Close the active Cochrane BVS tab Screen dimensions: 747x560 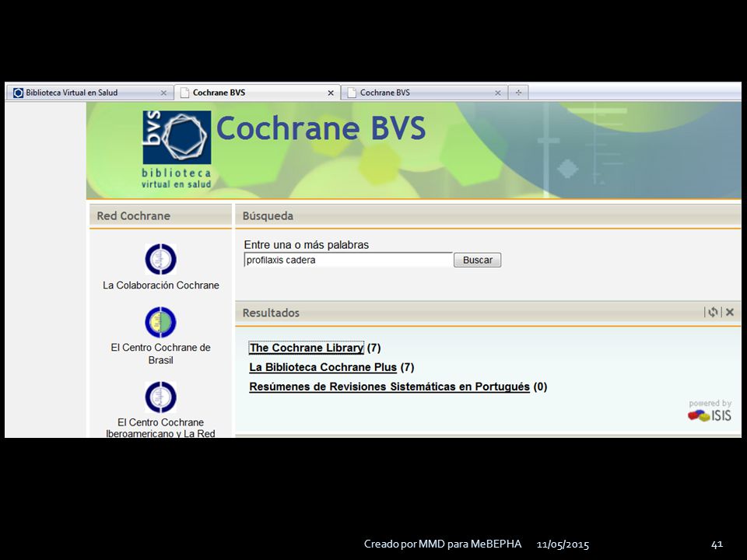pos(331,93)
